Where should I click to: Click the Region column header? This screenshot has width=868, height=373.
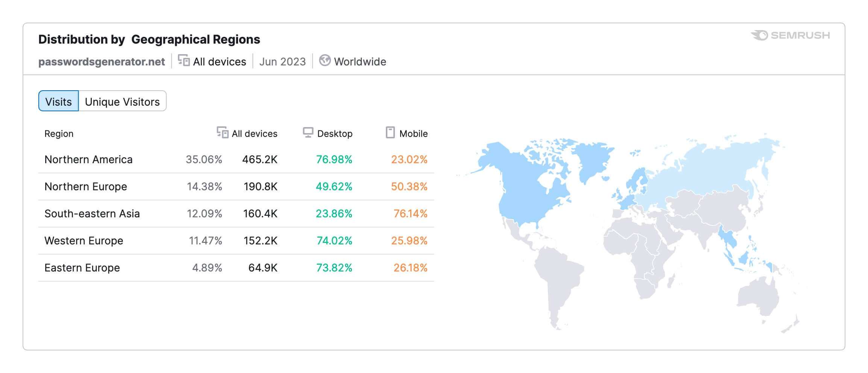[x=59, y=134]
